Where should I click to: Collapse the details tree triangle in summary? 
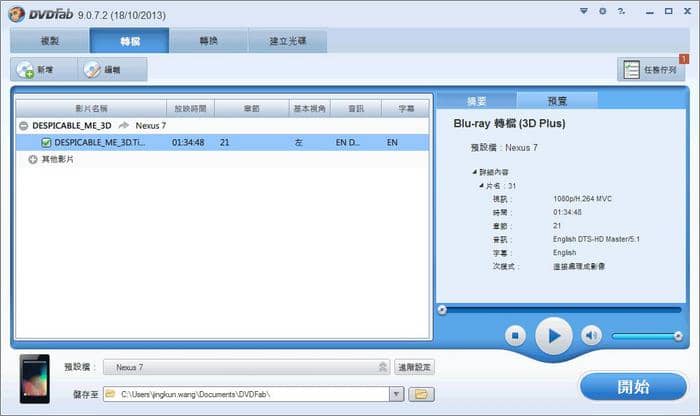tap(475, 171)
